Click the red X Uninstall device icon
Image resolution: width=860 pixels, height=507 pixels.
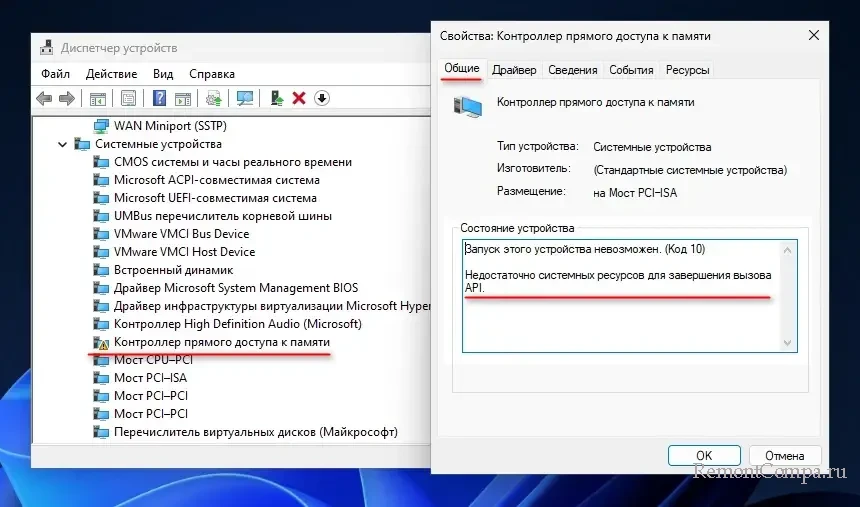point(299,98)
